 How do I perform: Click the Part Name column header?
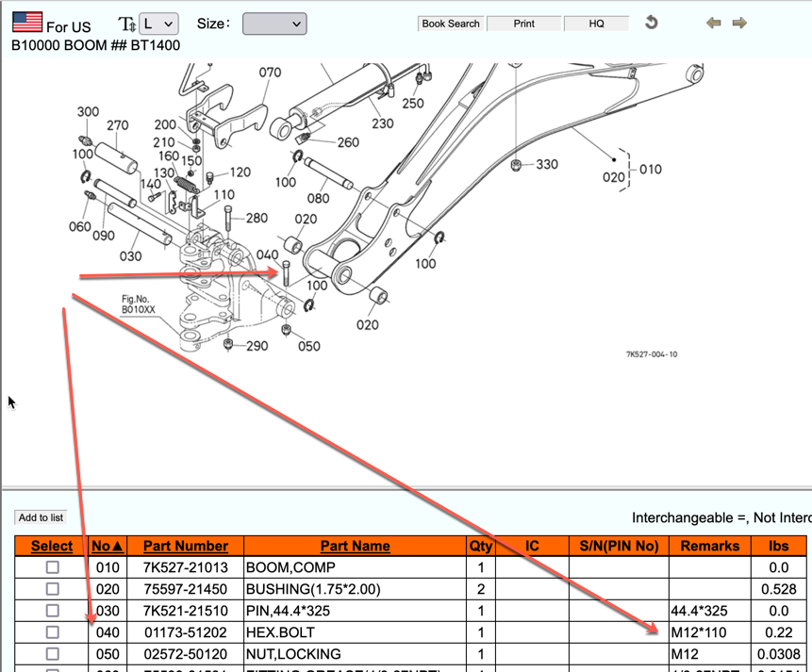(x=355, y=546)
